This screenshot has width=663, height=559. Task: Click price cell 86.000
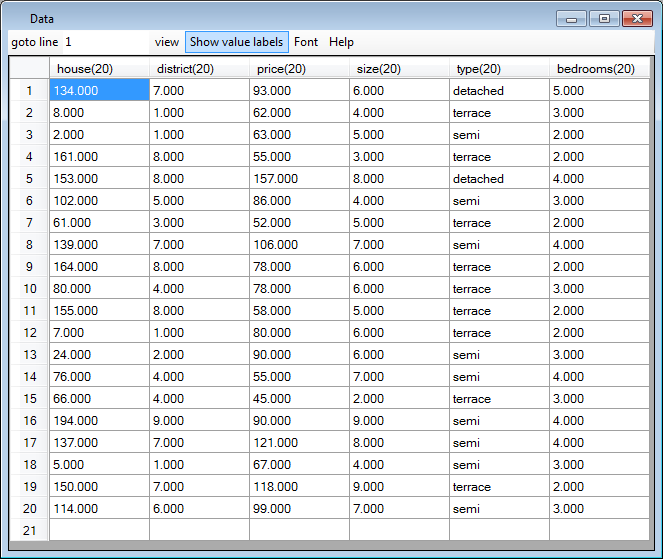(299, 200)
